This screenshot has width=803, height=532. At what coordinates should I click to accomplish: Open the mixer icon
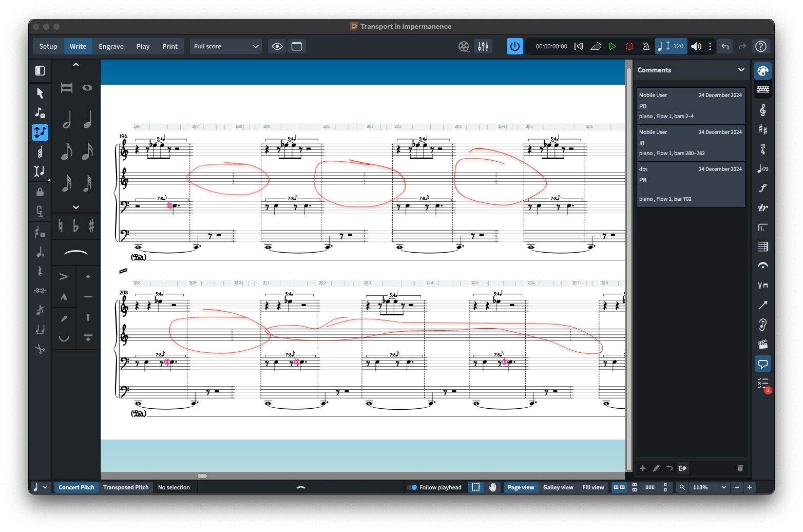pos(483,46)
